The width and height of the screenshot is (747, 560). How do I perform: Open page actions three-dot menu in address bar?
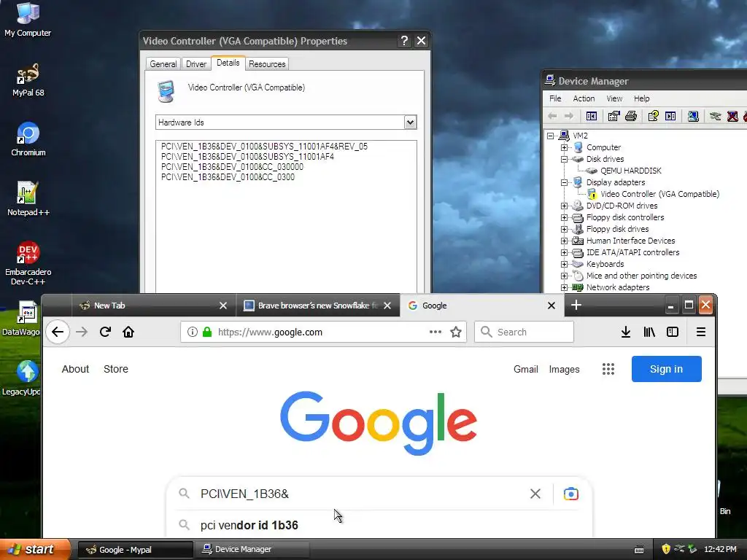(x=435, y=332)
